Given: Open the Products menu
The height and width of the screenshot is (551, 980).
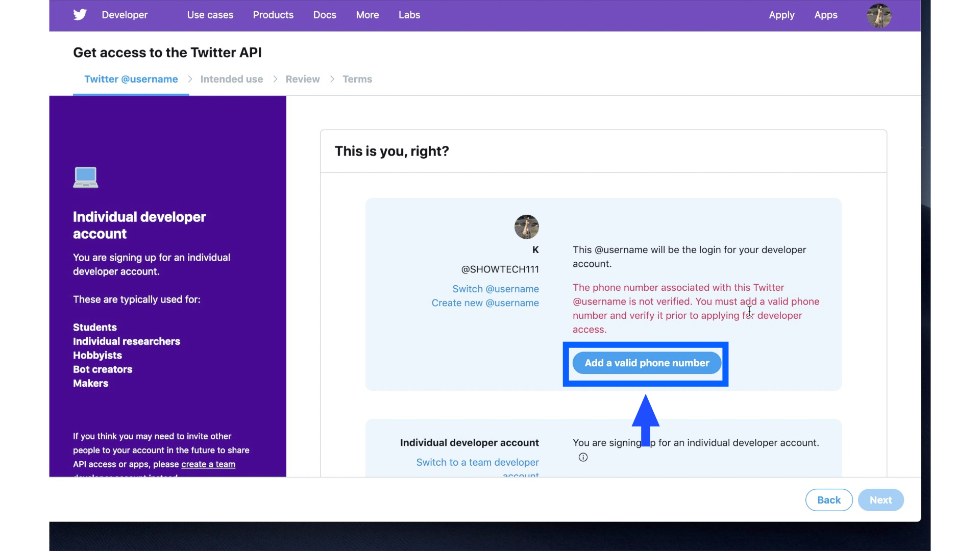Looking at the screenshot, I should [x=273, y=15].
